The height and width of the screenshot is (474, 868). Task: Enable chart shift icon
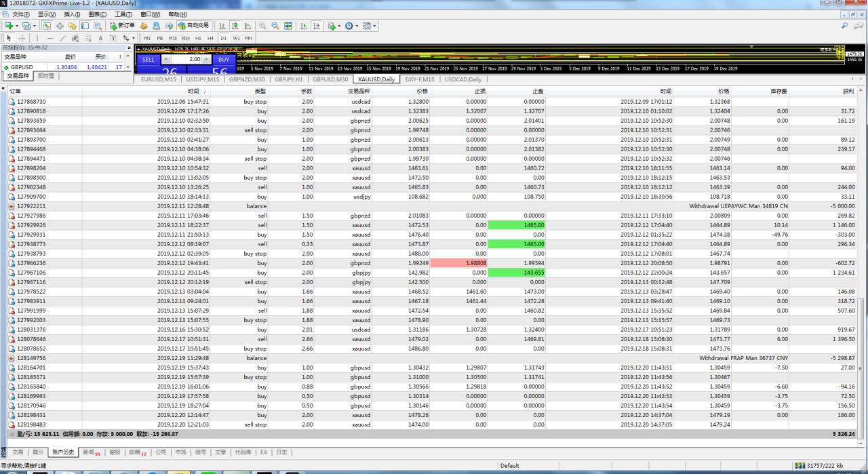pyautogui.click(x=316, y=26)
